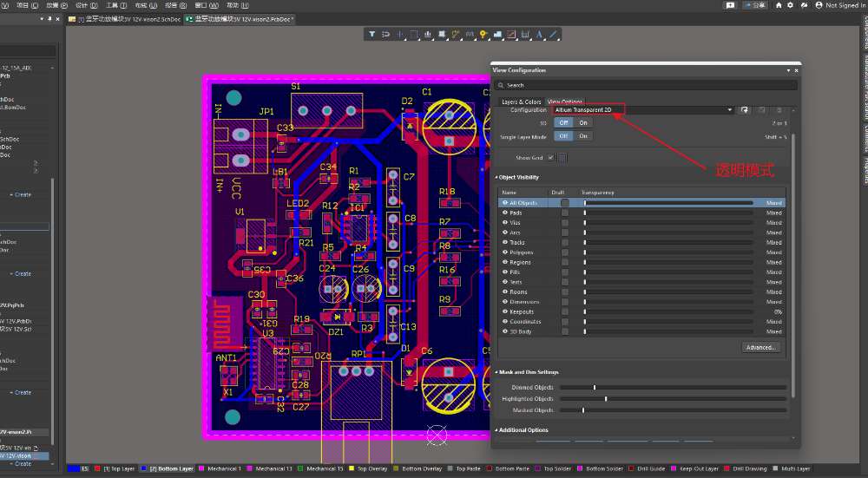Choose the rectangle selection tool
Screen dimensions: 868x478
(x=413, y=35)
